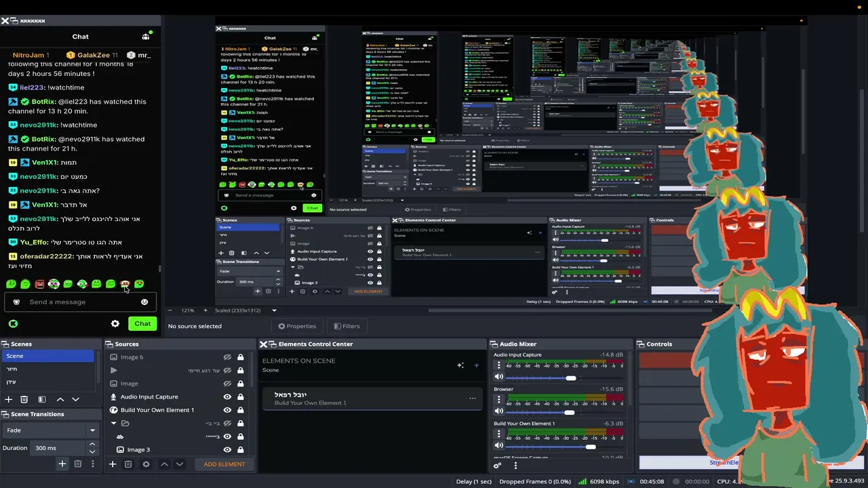
Task: Show hidden Image source via eye icon
Action: 227,384
